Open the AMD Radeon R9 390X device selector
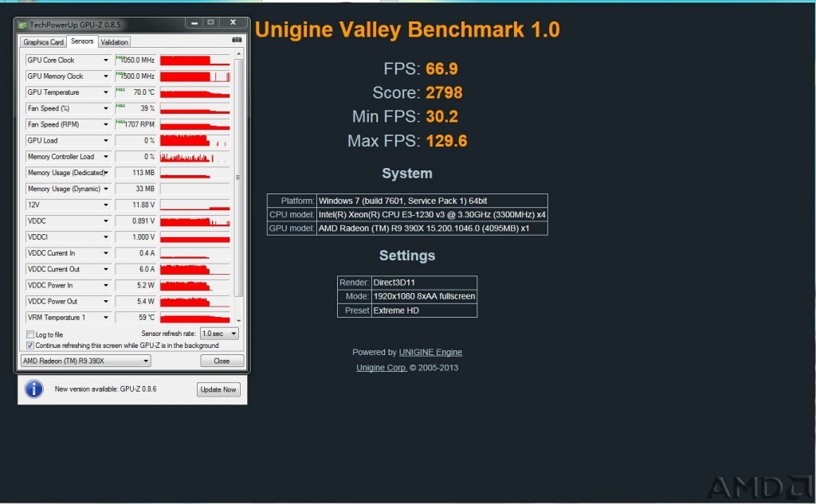 [x=86, y=361]
